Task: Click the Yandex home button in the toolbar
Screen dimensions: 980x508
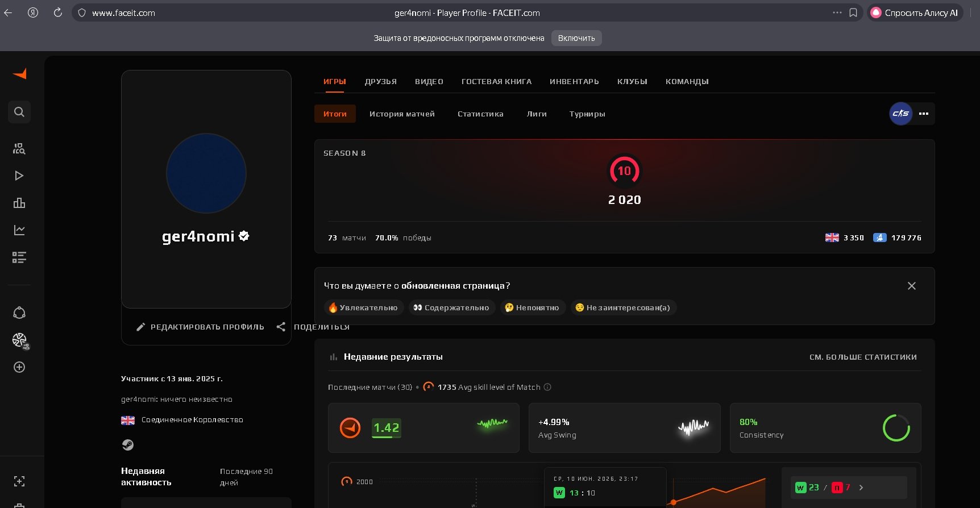Action: [33, 13]
